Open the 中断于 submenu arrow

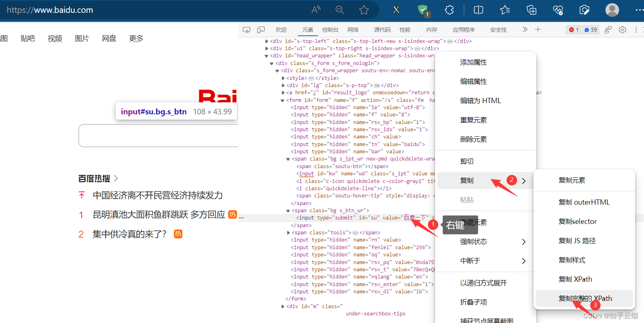coord(523,261)
